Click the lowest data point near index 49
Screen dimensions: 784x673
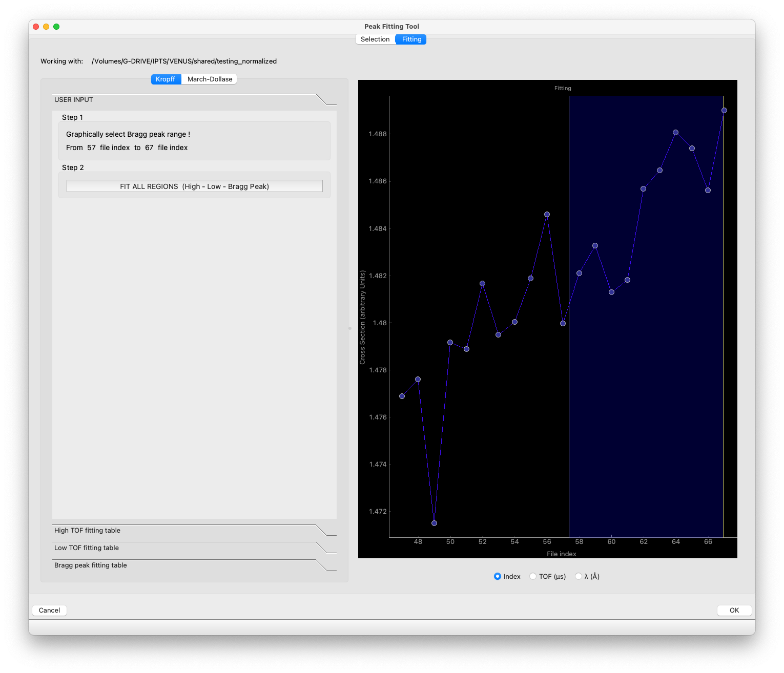pos(434,523)
